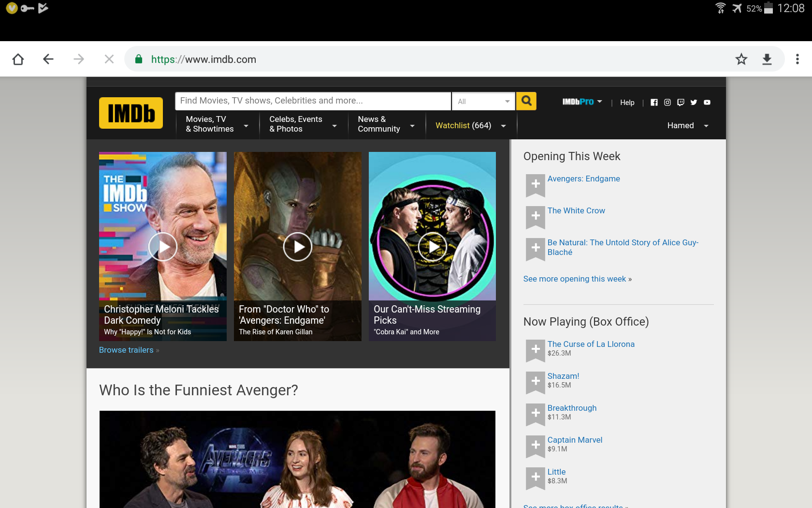This screenshot has width=812, height=508.
Task: Stop page loading with the X icon
Action: point(109,59)
